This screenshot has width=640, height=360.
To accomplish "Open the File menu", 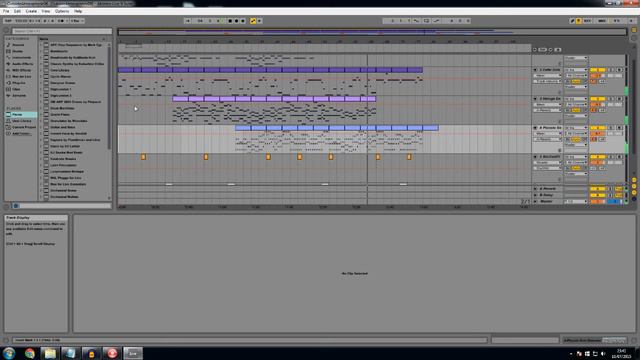I will pos(6,11).
